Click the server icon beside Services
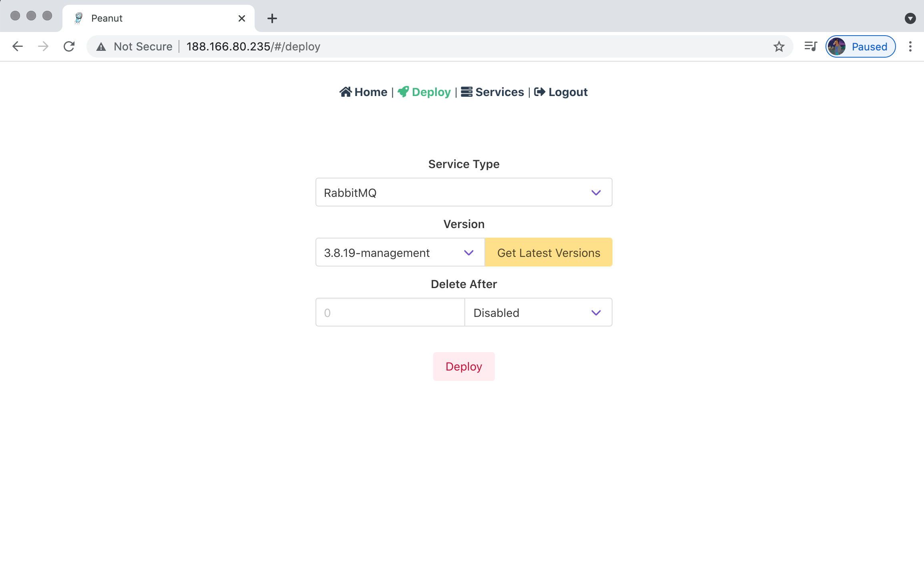This screenshot has height=569, width=924. click(467, 92)
